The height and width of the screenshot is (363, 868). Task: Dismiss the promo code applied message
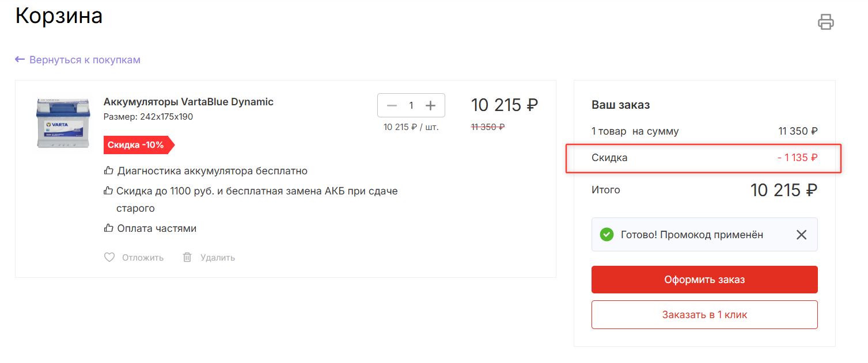pos(801,235)
